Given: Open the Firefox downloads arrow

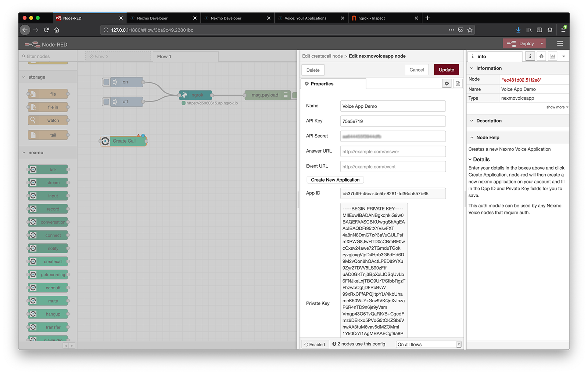Looking at the screenshot, I should [518, 30].
